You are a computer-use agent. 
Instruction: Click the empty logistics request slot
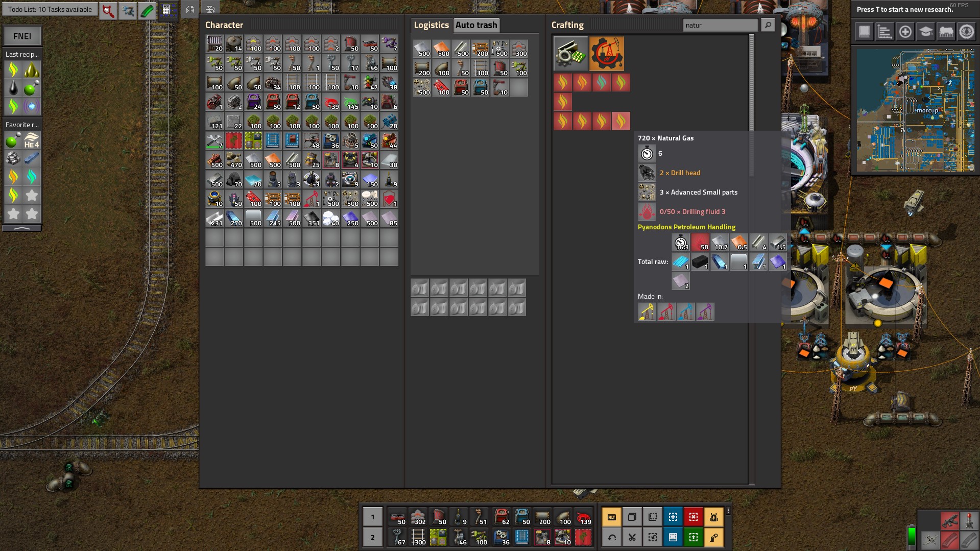519,87
